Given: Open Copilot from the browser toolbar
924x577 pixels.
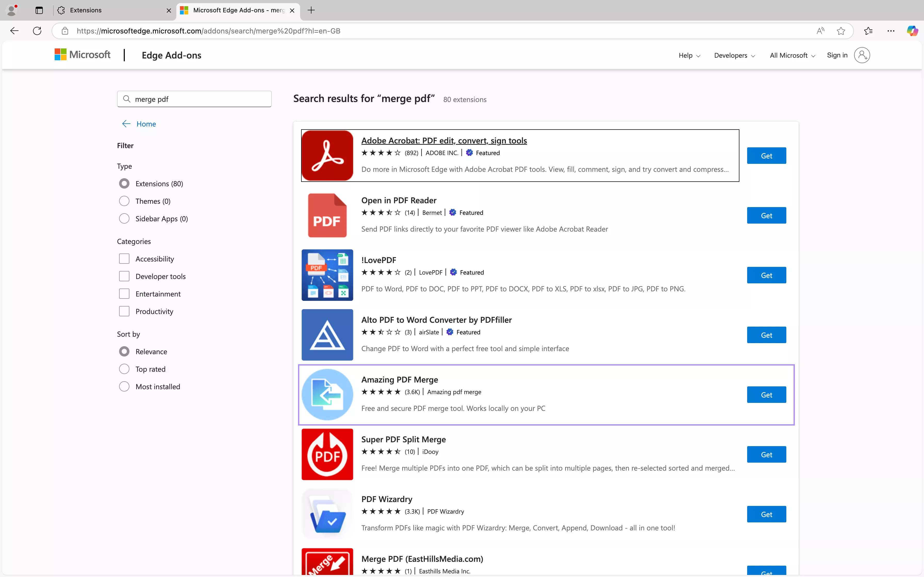Looking at the screenshot, I should point(913,31).
